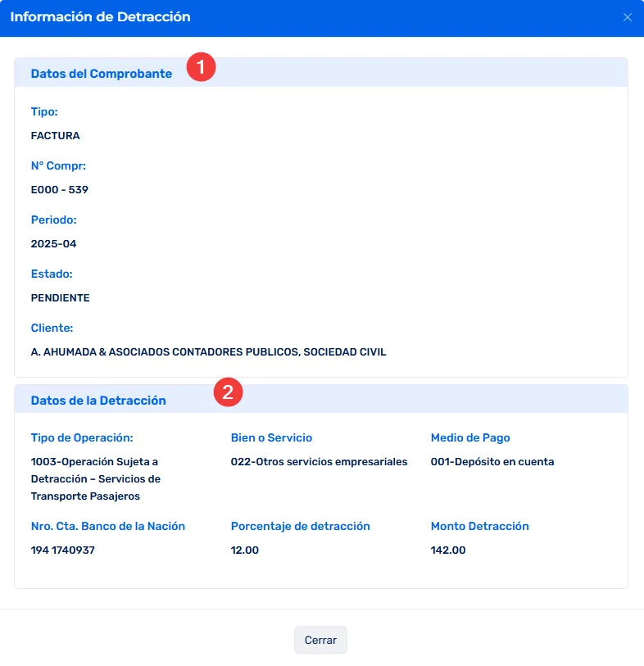The width and height of the screenshot is (644, 666).
Task: Click the bank account number 194 1740937
Action: 62,550
